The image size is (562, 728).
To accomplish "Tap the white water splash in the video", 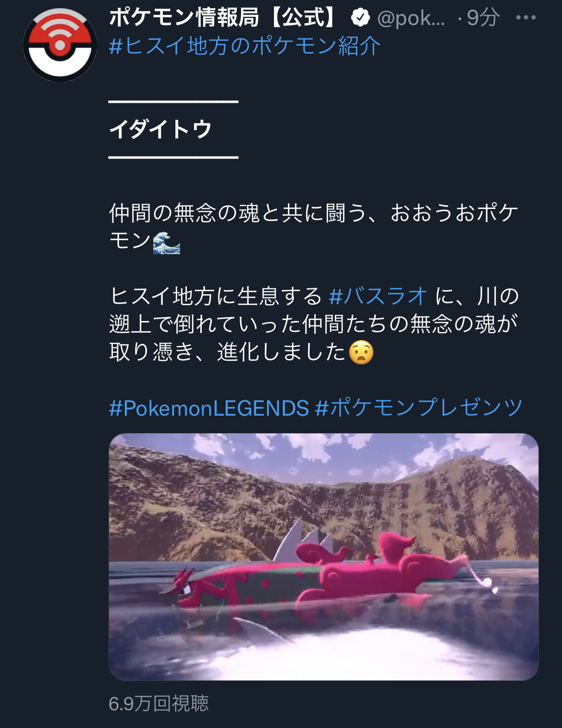I will [x=365, y=651].
